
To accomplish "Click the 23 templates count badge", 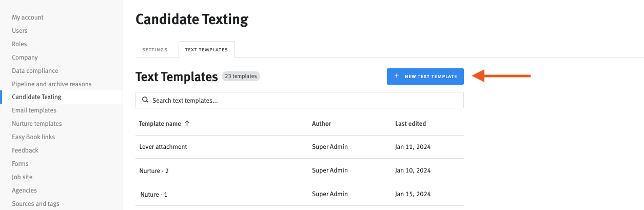I will 241,77.
